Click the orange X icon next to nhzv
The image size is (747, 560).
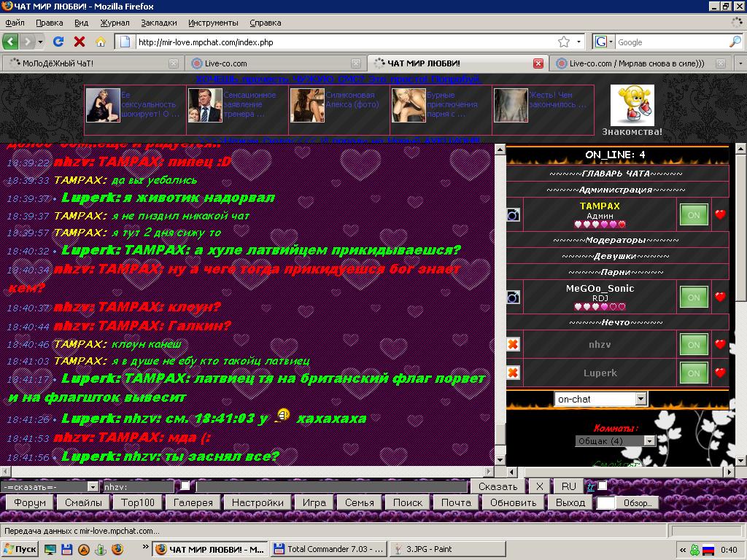(513, 345)
